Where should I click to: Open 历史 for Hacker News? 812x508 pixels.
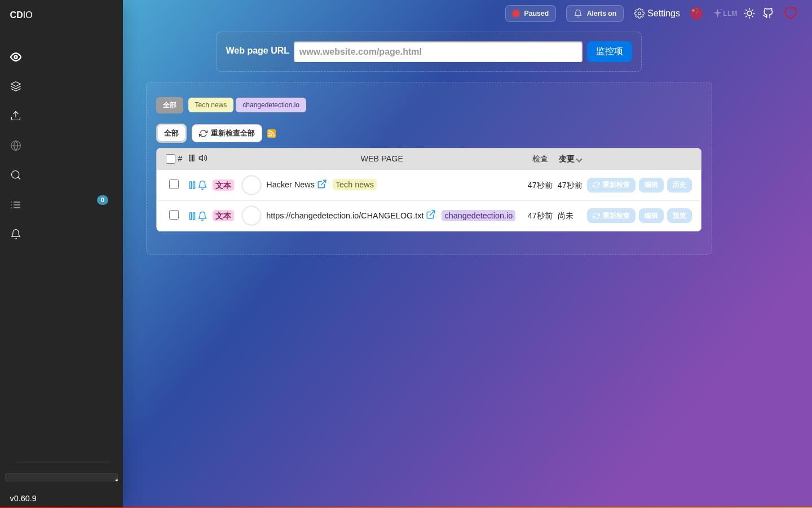pyautogui.click(x=679, y=185)
